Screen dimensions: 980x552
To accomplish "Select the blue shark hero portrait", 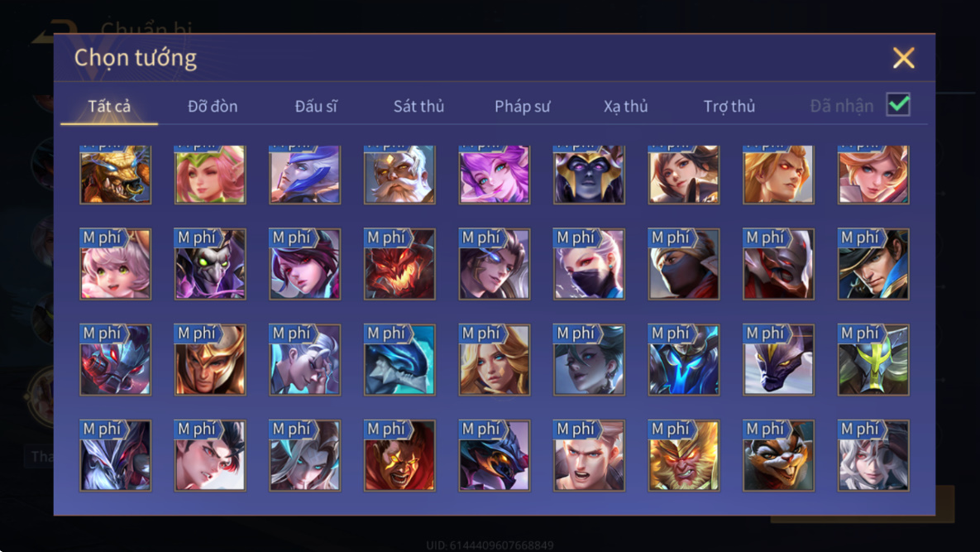I will 399,359.
